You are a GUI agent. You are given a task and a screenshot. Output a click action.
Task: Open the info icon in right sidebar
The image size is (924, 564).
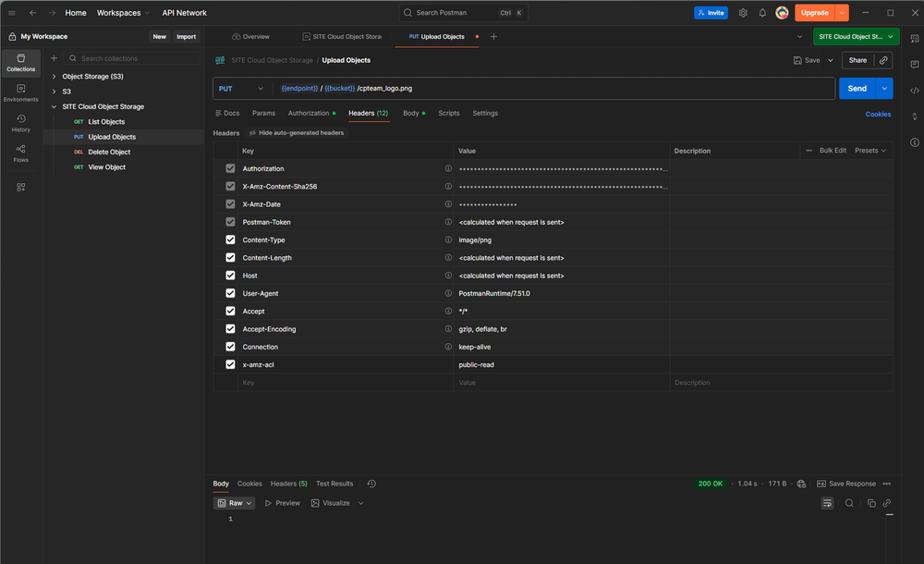coord(915,142)
